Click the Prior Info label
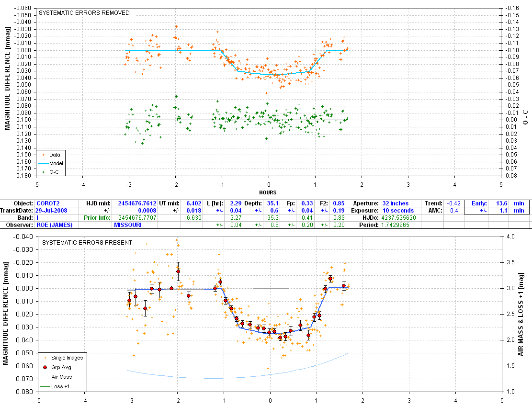The height and width of the screenshot is (406, 532). (97, 218)
